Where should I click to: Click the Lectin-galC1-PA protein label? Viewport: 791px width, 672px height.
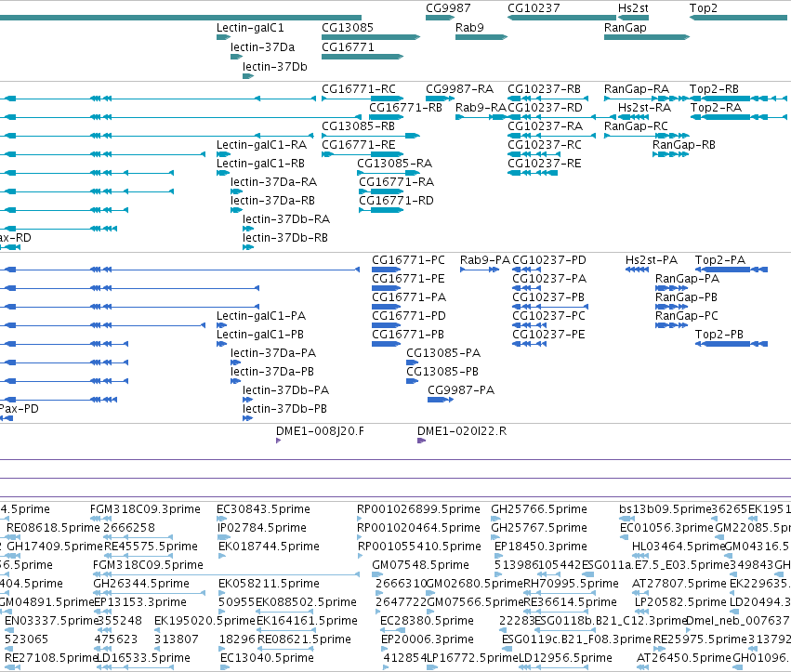pyautogui.click(x=261, y=317)
